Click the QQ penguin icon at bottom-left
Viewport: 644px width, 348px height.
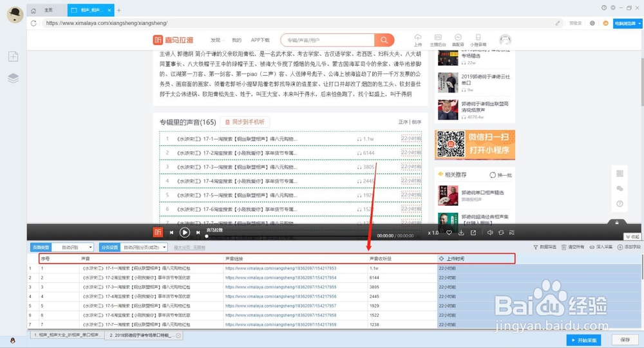point(13,341)
